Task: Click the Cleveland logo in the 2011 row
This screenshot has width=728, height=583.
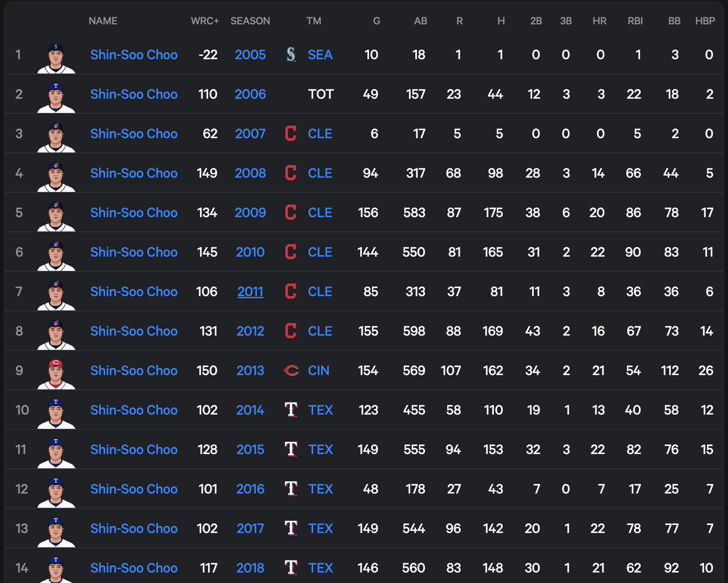Action: click(290, 291)
